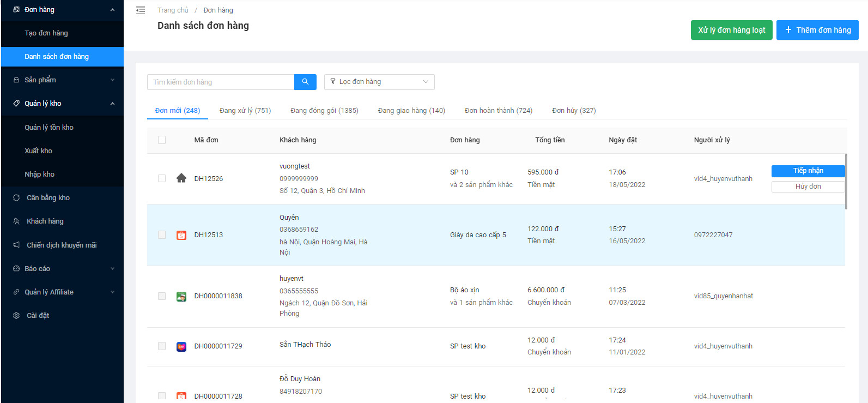Viewport: 868px width, 403px height.
Task: Expand the Quản lý Affiliate sidebar menu
Action: 112,292
